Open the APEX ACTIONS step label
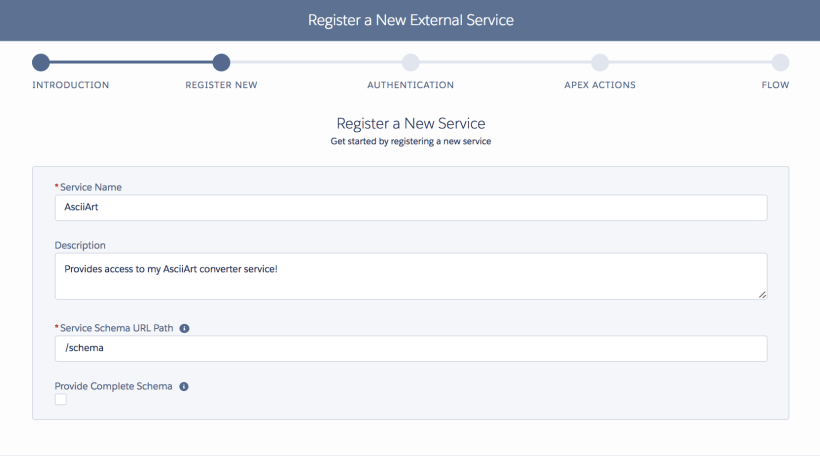 click(600, 85)
